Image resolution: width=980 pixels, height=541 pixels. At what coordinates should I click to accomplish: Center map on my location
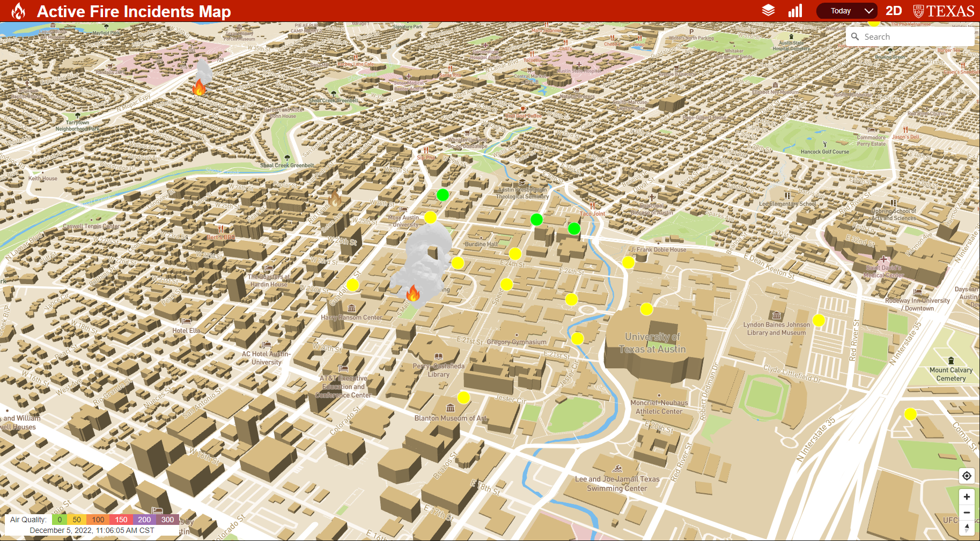pyautogui.click(x=967, y=476)
